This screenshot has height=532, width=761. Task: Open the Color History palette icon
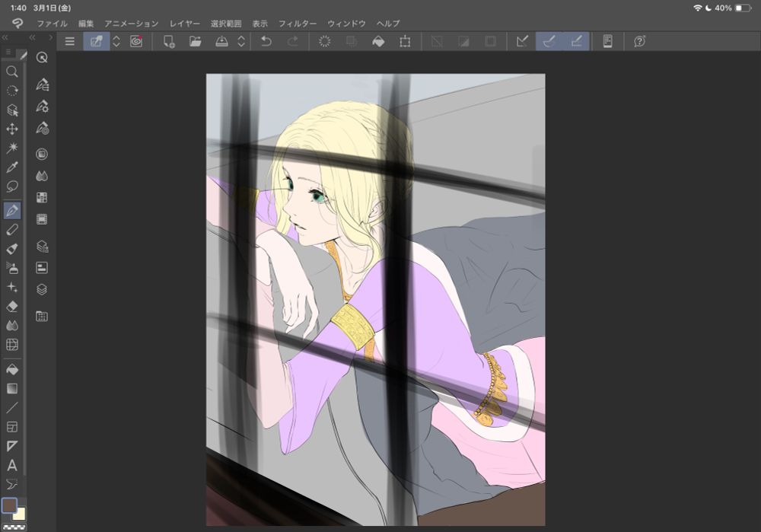click(42, 219)
